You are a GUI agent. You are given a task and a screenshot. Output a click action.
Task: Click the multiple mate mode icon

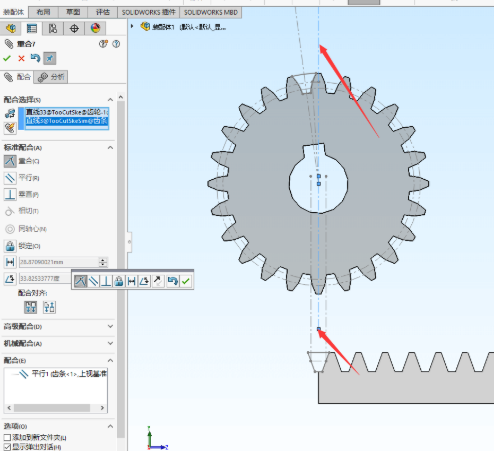[10, 128]
